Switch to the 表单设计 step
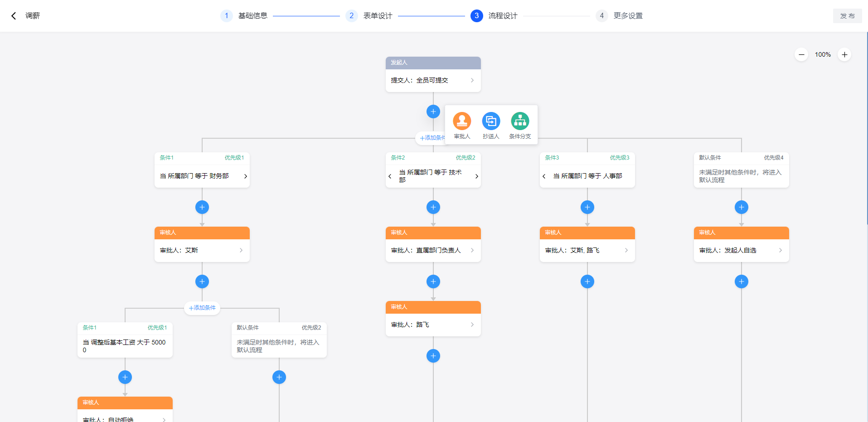 (377, 15)
